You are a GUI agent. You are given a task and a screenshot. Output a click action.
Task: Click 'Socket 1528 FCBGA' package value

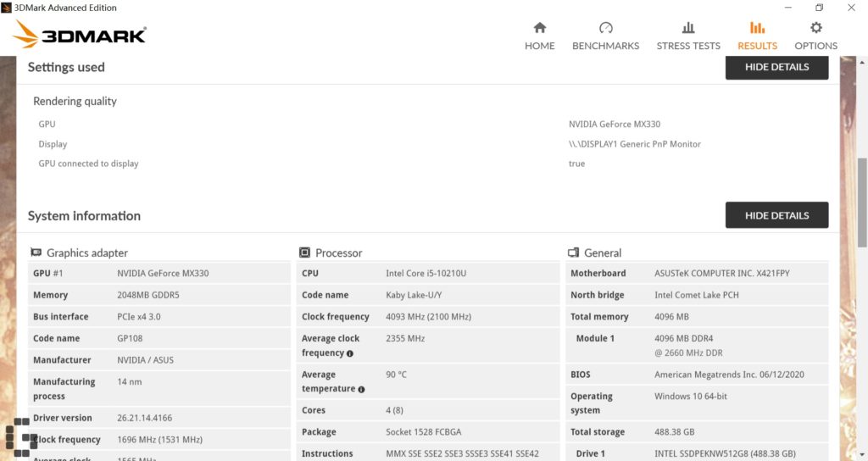coord(424,431)
